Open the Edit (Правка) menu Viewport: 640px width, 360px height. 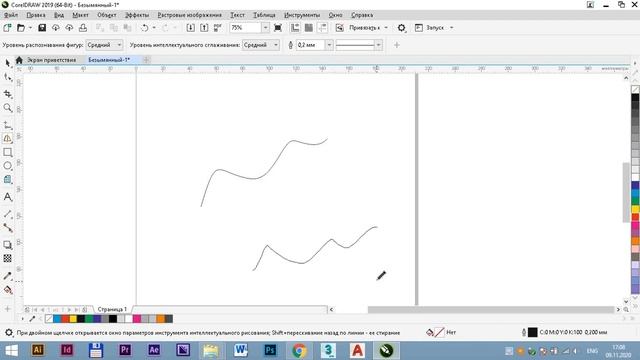tap(36, 15)
